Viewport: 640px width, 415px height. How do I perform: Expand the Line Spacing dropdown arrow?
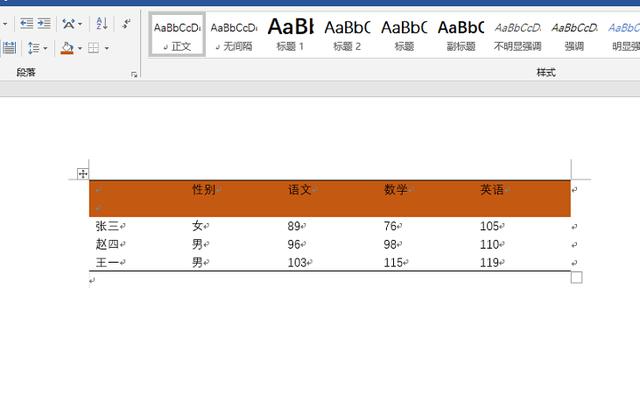(45, 49)
